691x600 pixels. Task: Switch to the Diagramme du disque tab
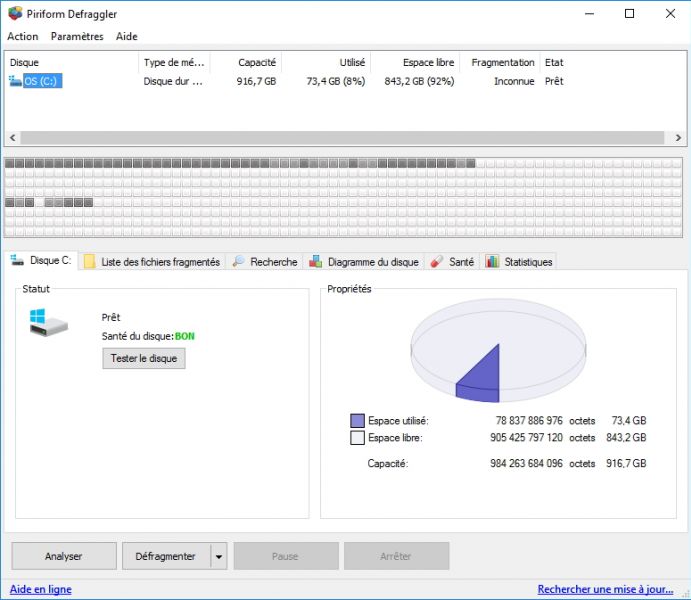(x=364, y=262)
